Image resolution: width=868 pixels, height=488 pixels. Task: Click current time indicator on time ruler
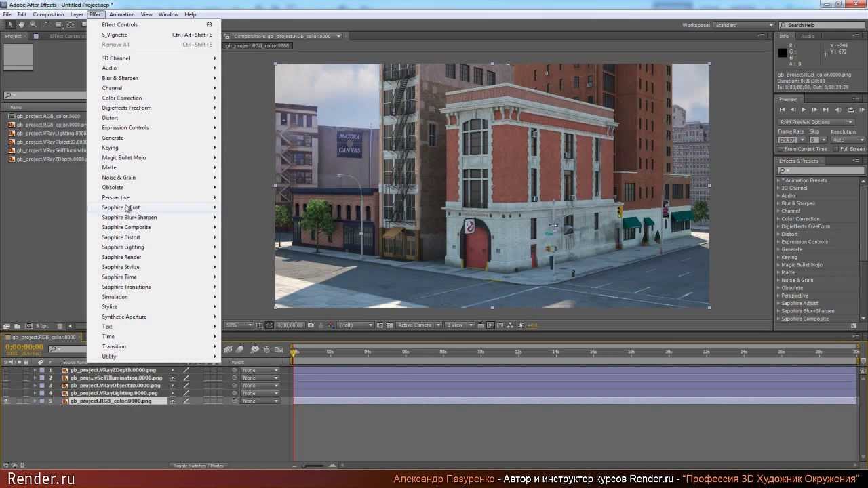294,352
